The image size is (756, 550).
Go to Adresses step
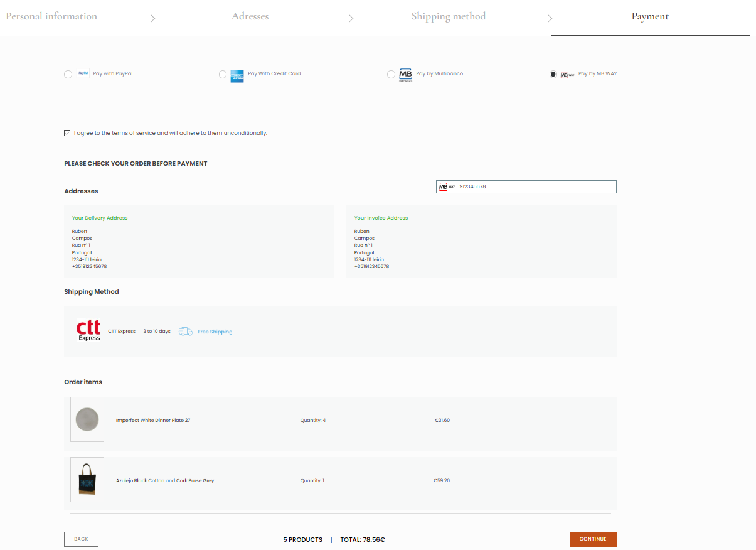coord(250,16)
